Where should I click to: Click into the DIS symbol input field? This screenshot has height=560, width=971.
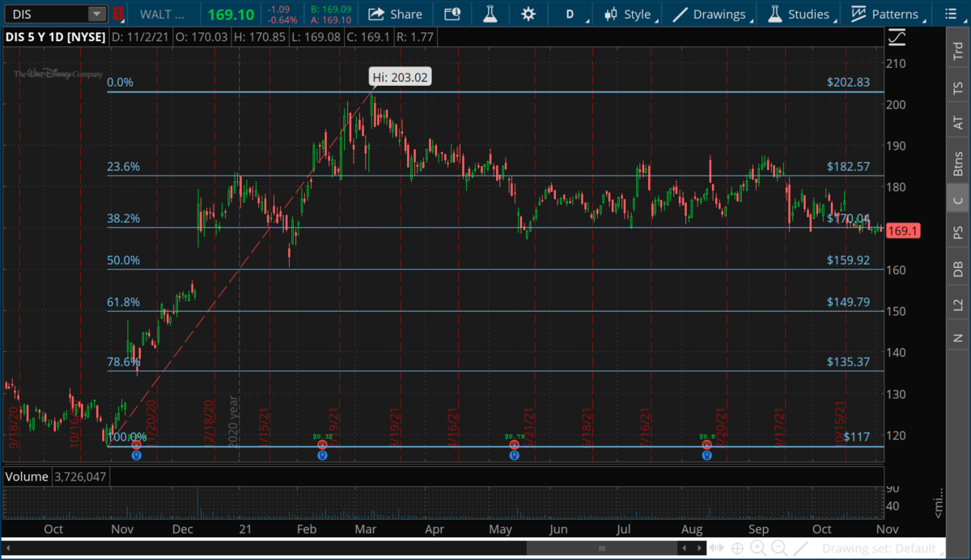47,15
